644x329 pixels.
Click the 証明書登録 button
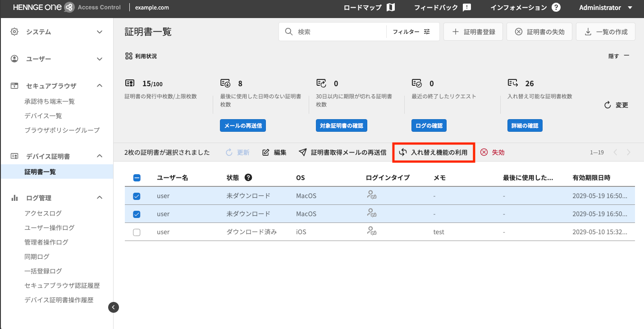tap(473, 32)
